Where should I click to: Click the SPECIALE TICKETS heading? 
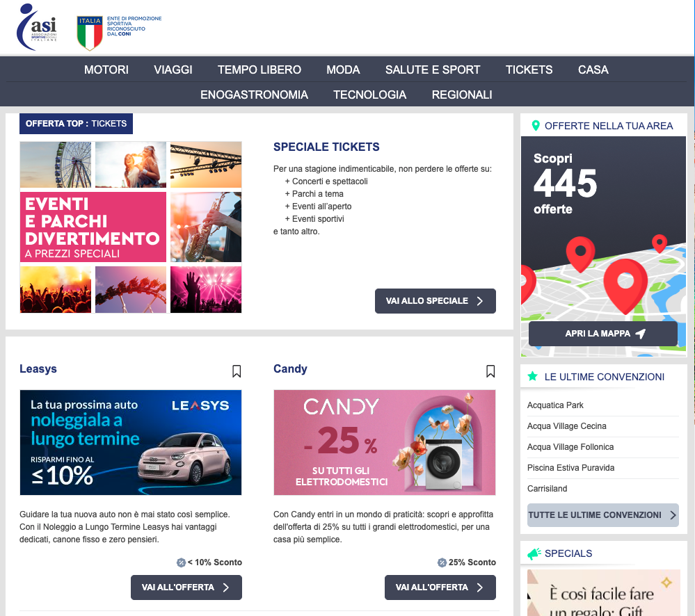(326, 147)
